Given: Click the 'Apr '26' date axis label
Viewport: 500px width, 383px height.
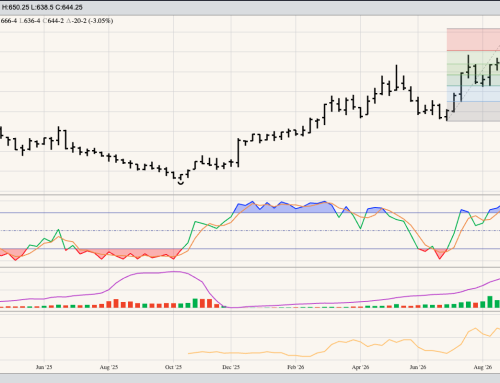Looking at the screenshot, I should pos(360,367).
